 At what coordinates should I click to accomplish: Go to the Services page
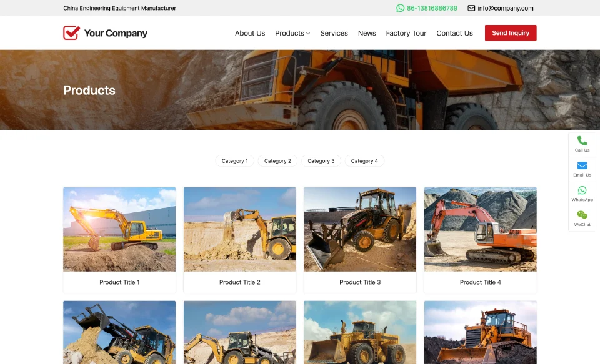click(334, 33)
